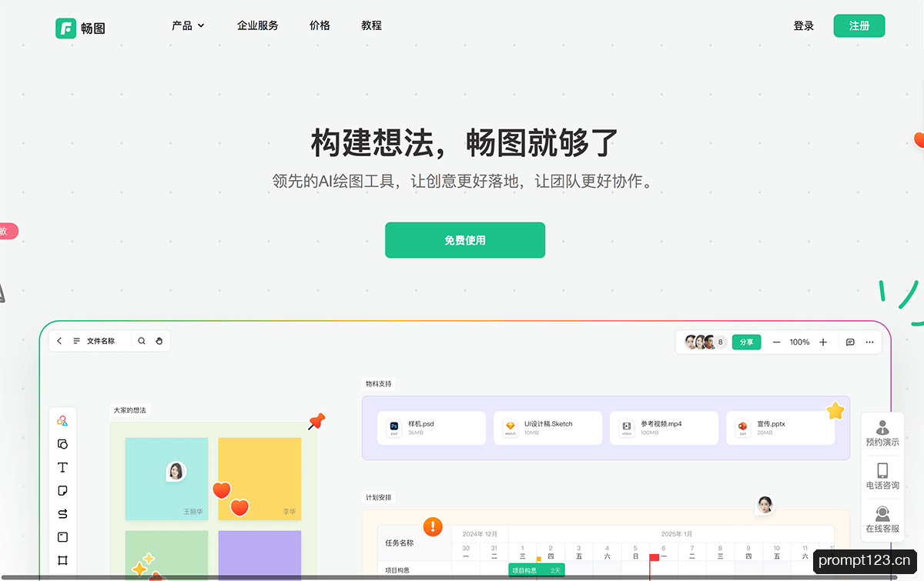The width and height of the screenshot is (924, 581).
Task: Click the orange exclamation alert icon
Action: [x=433, y=526]
